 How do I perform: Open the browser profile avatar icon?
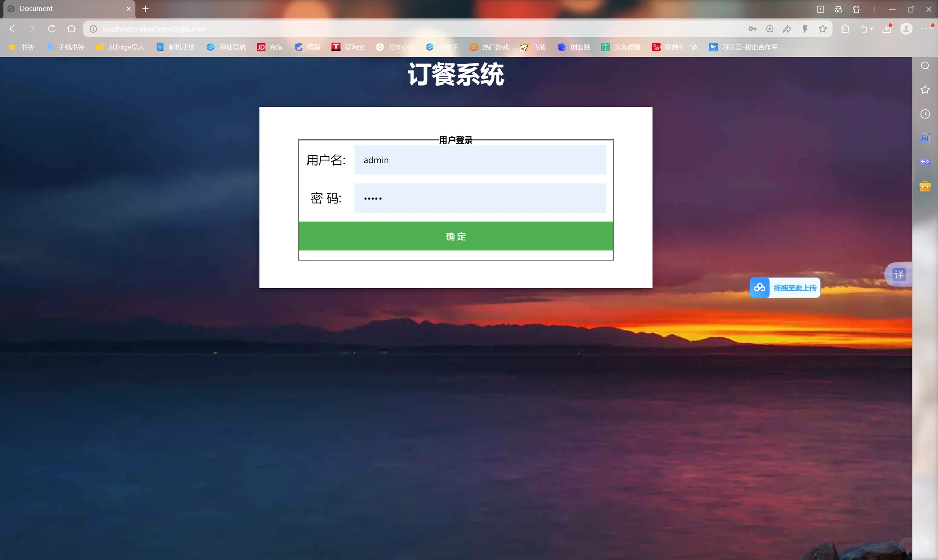click(x=906, y=29)
